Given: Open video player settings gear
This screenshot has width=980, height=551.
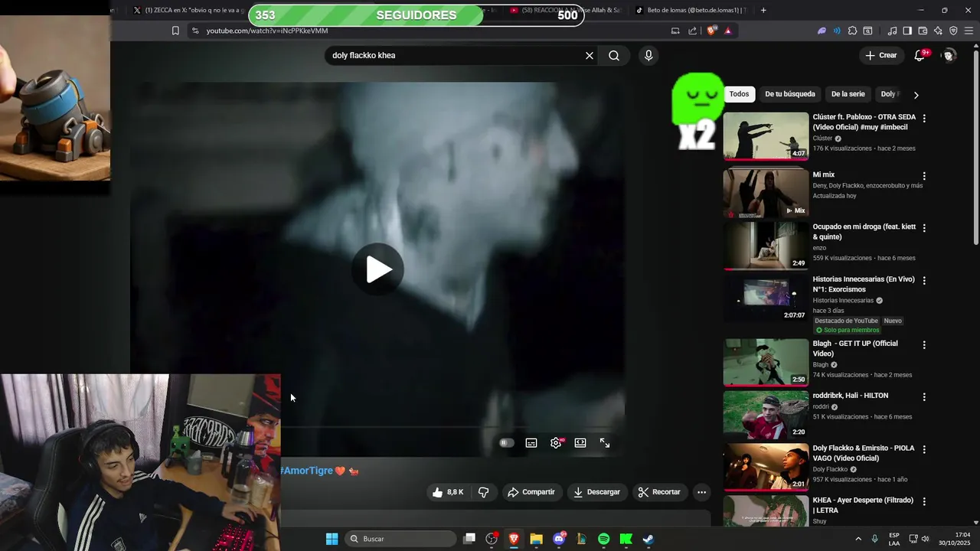Looking at the screenshot, I should pos(556,443).
